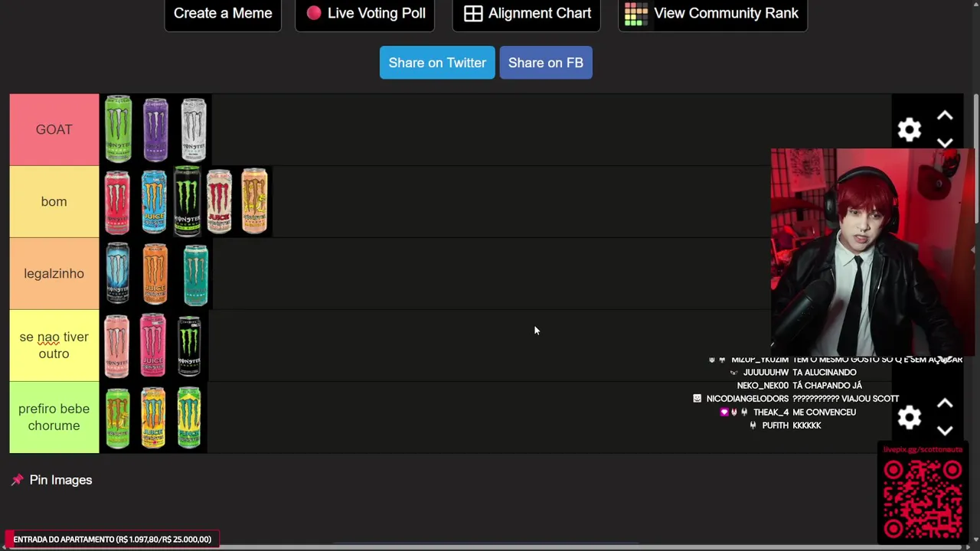
Task: Click chat message 'TÁ CHAPANDO JÁ'
Action: click(x=827, y=386)
